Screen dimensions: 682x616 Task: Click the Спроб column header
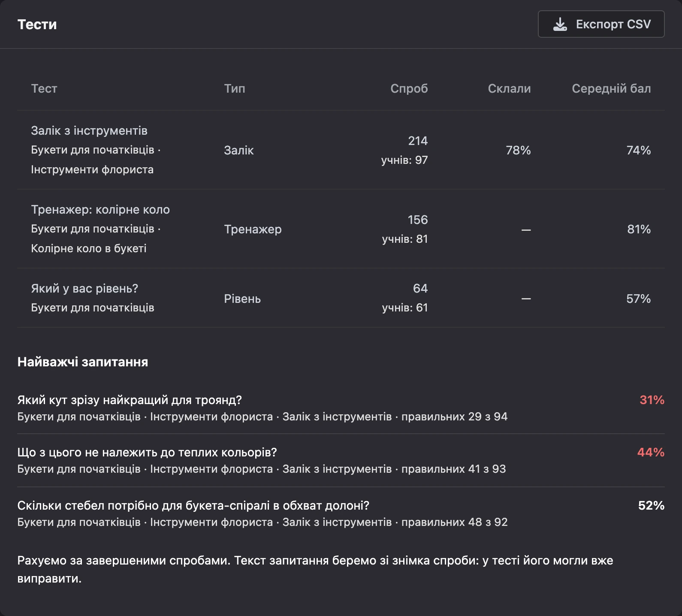pos(409,88)
